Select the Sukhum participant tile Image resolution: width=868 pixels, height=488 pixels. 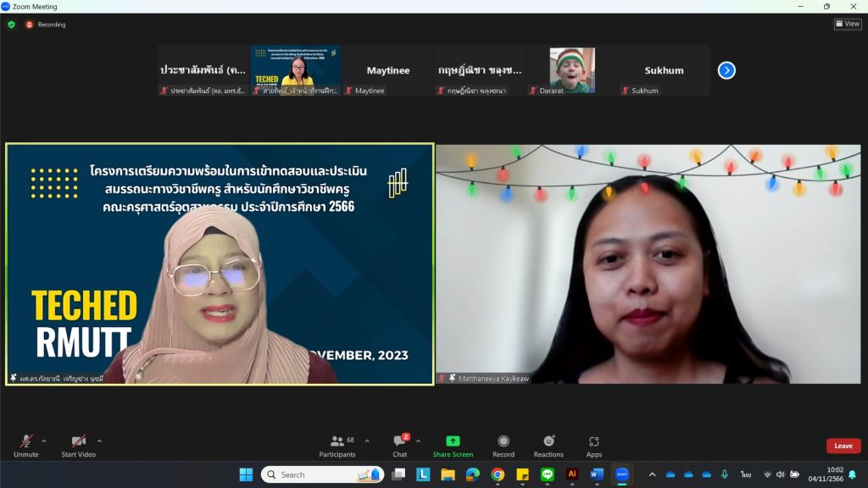tap(664, 71)
